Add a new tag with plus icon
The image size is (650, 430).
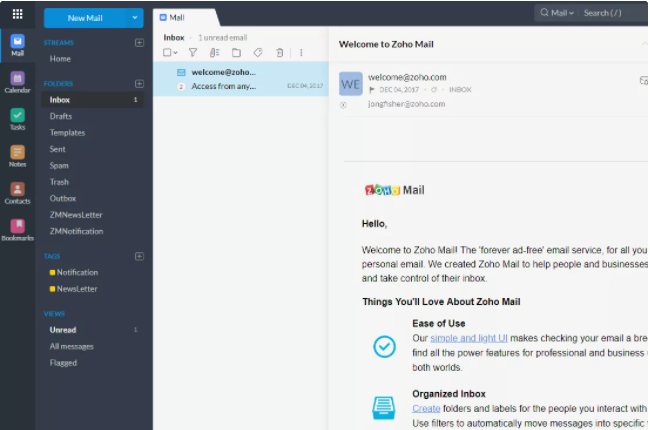tap(139, 256)
